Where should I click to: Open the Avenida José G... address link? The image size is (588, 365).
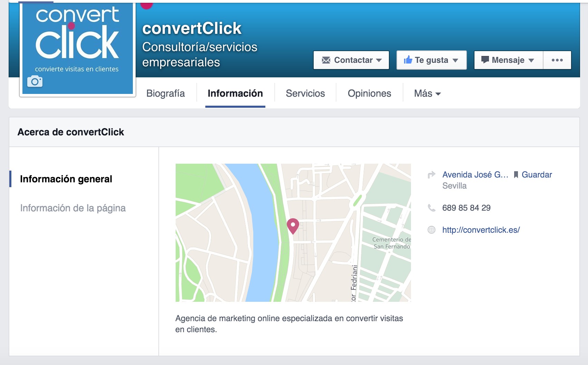tap(475, 175)
